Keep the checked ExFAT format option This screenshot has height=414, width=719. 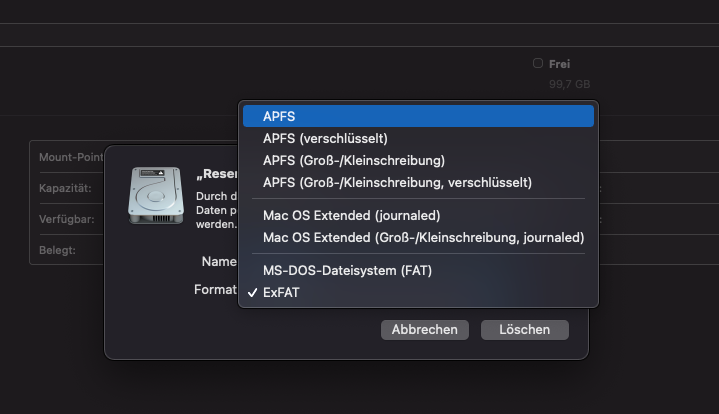click(x=281, y=292)
